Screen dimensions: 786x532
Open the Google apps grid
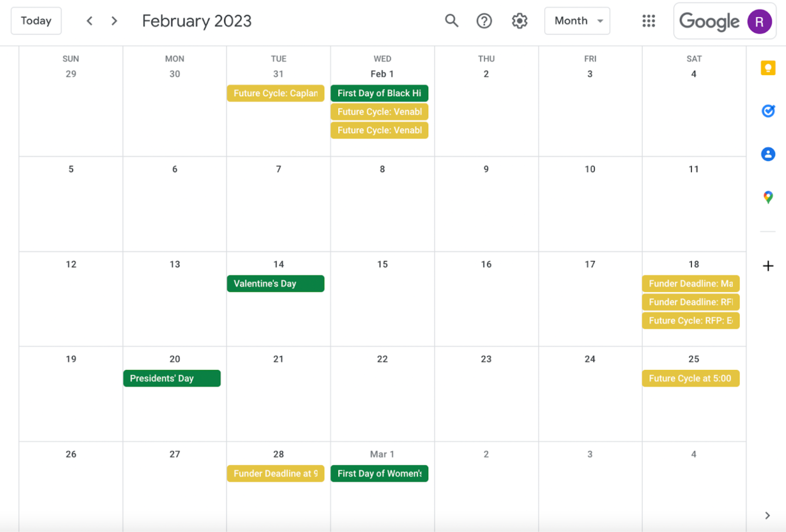[x=648, y=21]
